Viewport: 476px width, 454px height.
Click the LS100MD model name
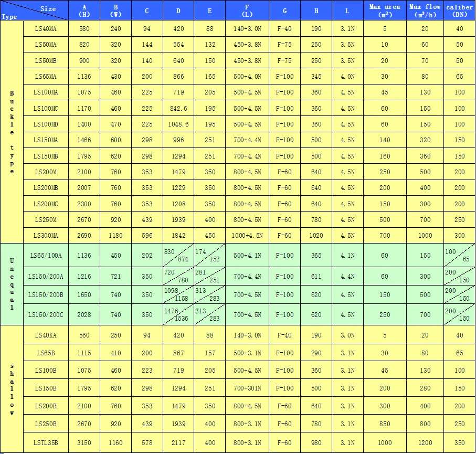[46, 124]
